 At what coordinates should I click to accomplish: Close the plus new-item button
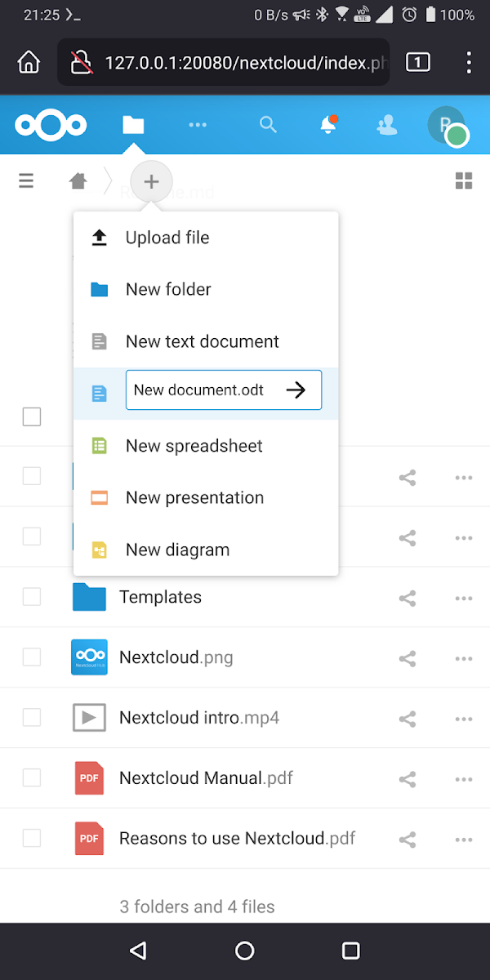151,181
